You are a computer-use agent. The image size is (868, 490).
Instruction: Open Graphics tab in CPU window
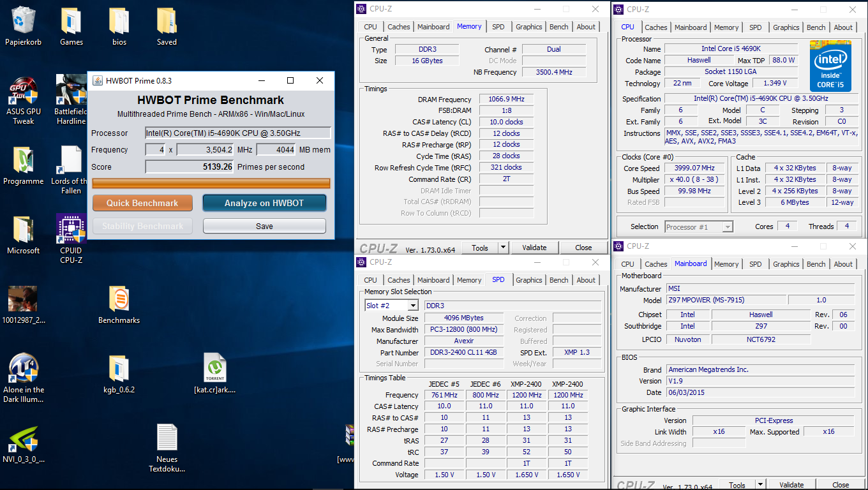pos(786,27)
